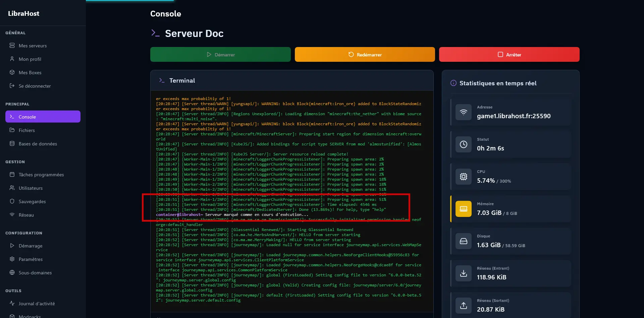
Task: Click the Réseau (Sortant) upload icon
Action: click(464, 306)
